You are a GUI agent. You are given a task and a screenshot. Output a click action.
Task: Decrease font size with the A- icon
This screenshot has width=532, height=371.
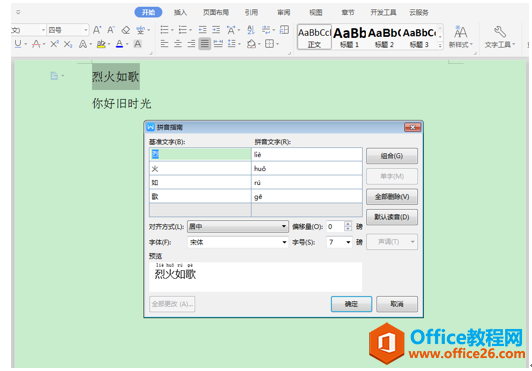[111, 30]
